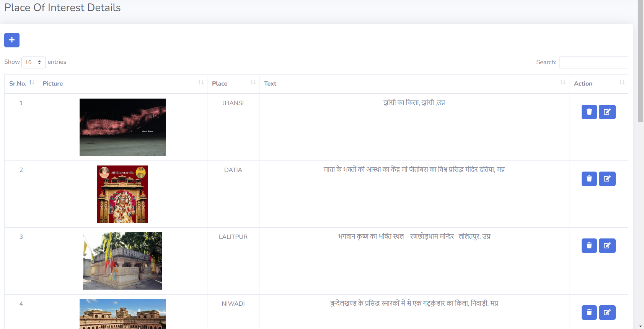The height and width of the screenshot is (329, 644).
Task: Open the Datia Pitambara temple thumbnail
Action: click(122, 194)
